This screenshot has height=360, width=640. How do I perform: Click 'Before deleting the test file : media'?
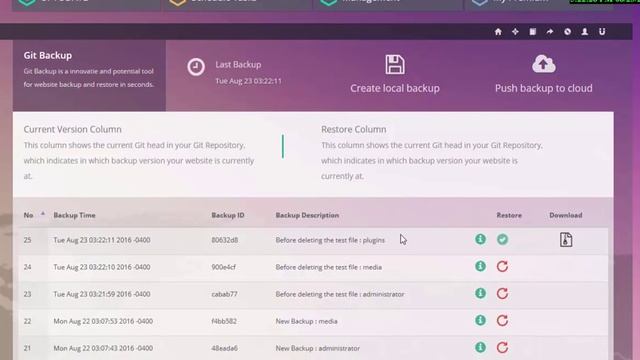click(x=329, y=267)
